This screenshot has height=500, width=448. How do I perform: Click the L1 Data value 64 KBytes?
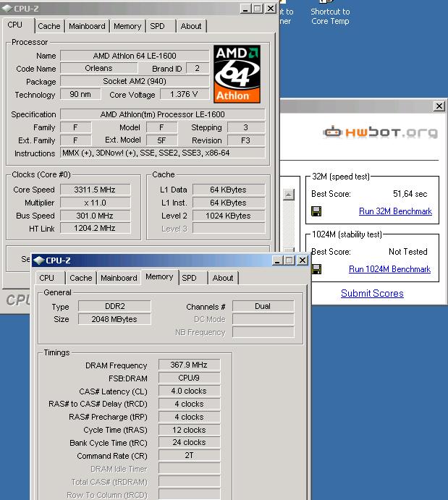pos(229,190)
